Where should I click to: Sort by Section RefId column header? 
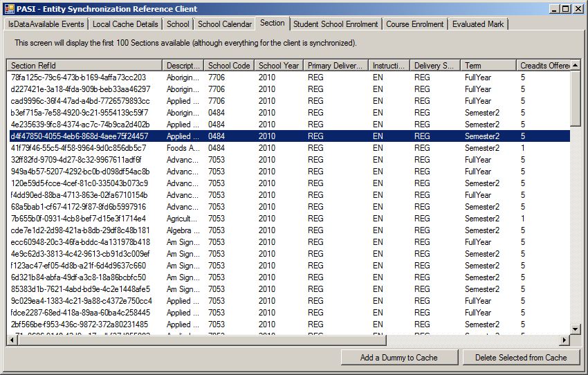click(x=84, y=66)
